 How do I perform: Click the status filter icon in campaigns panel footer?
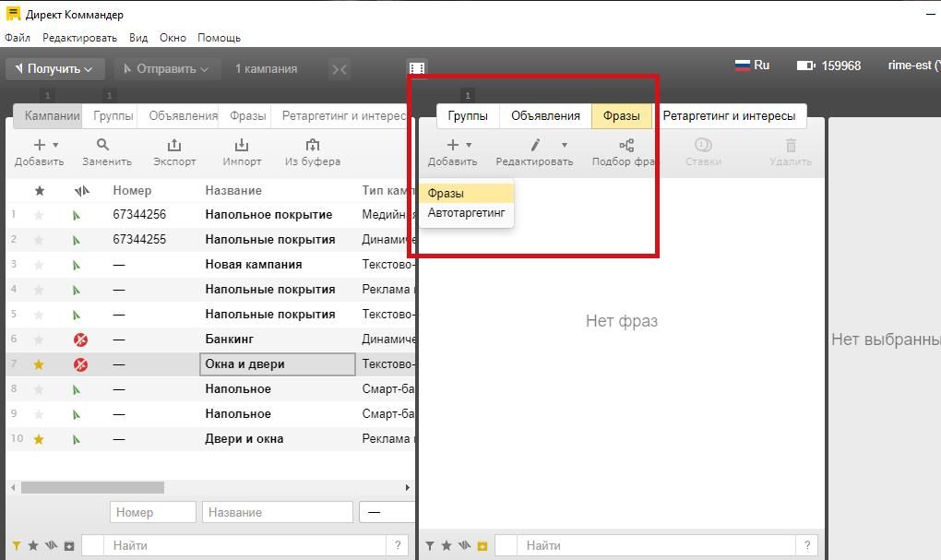51,545
